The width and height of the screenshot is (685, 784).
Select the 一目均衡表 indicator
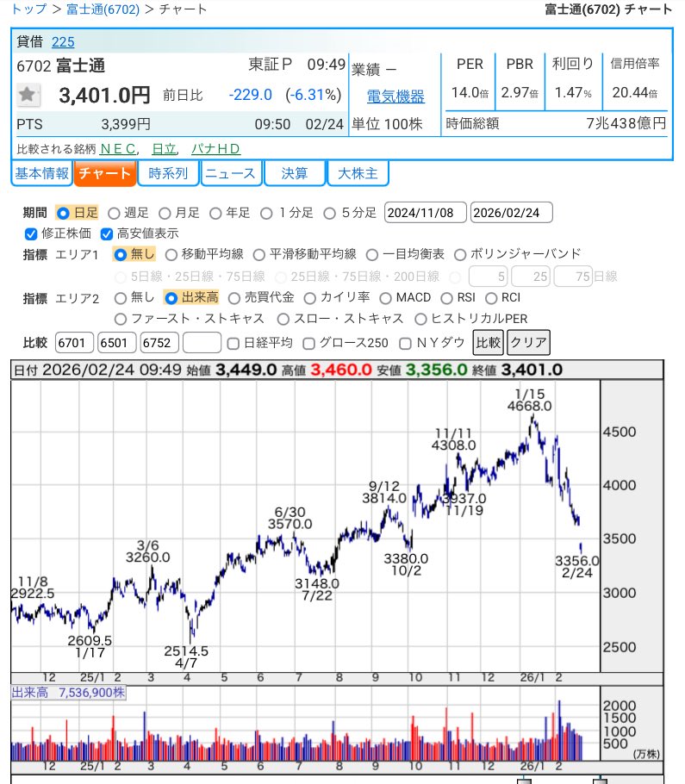point(372,255)
